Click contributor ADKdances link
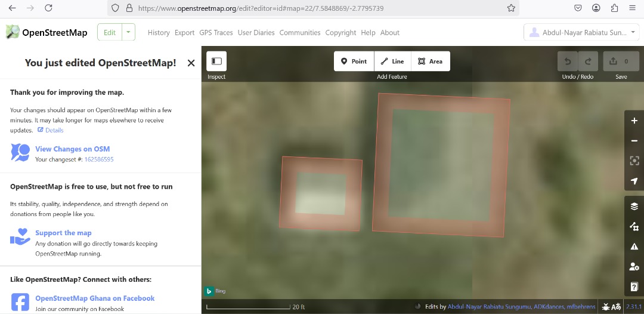The width and height of the screenshot is (644, 314). (549, 307)
